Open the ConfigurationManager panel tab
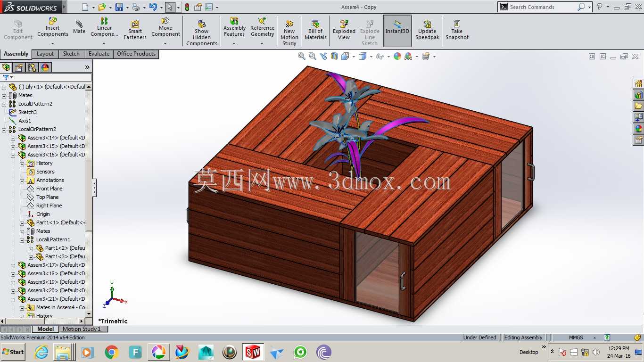Screen dimensions: 644x362 point(32,67)
